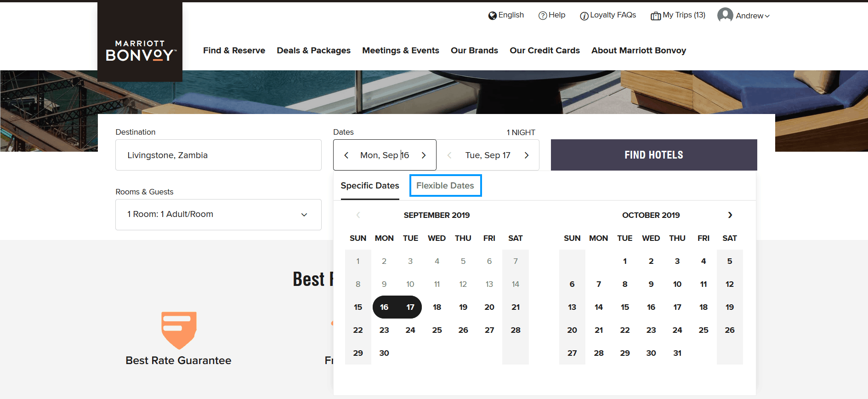Image resolution: width=868 pixels, height=399 pixels.
Task: Pick October 27 in the calendar
Action: [x=572, y=353]
